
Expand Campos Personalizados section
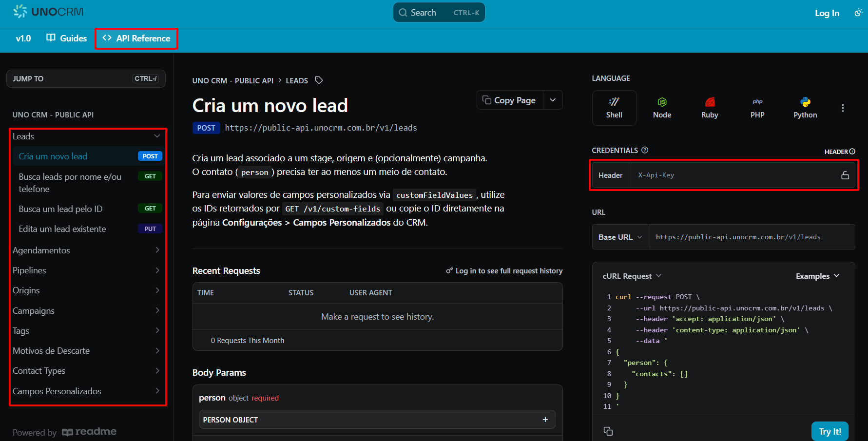pos(87,391)
